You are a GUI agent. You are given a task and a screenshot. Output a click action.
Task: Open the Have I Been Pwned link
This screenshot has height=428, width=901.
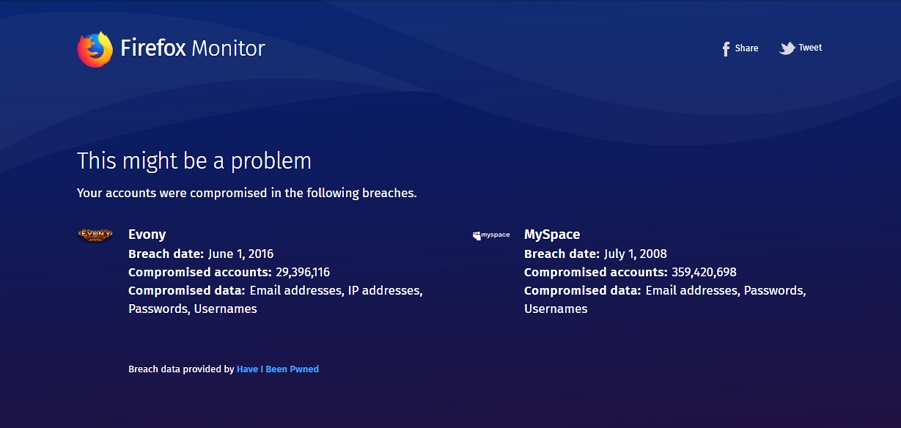click(278, 369)
